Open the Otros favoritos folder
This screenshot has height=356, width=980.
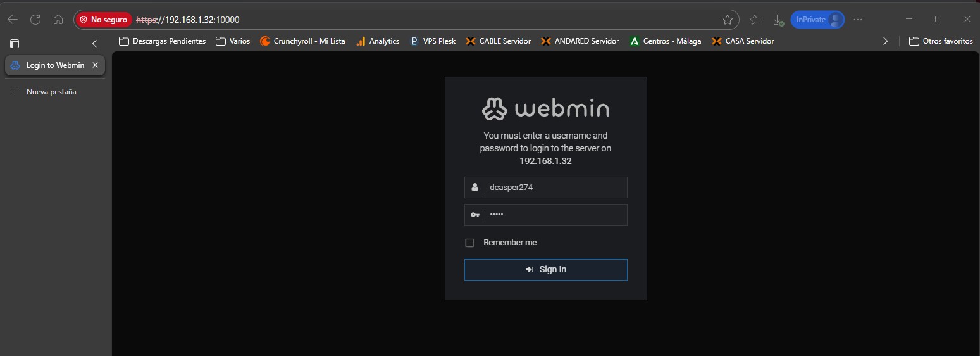(940, 41)
